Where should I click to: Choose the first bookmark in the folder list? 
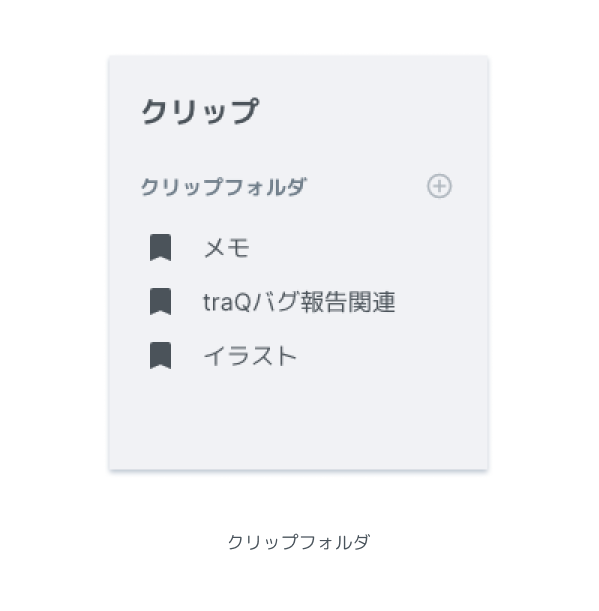point(160,247)
